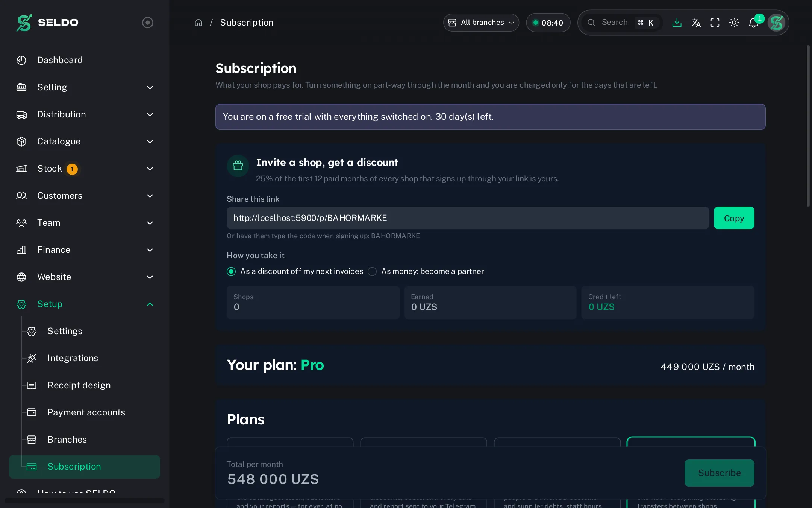Open the user profile avatar
This screenshot has height=508, width=812.
click(x=776, y=23)
